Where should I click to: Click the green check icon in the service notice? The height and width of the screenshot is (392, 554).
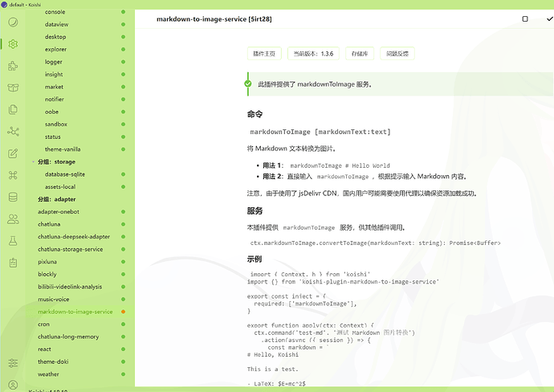click(x=248, y=84)
